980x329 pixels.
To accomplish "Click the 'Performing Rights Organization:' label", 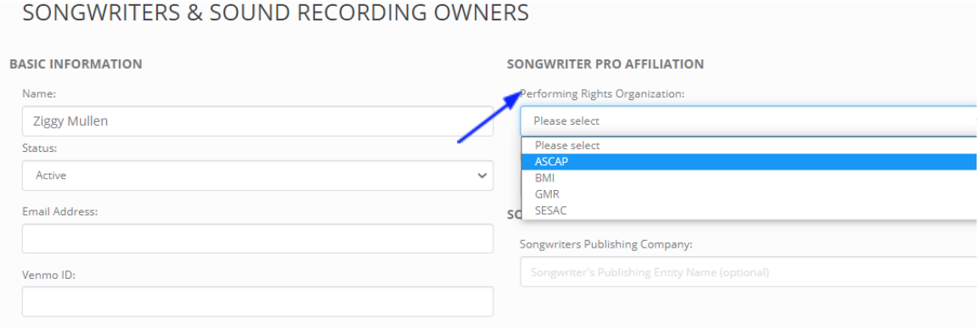I will tap(602, 94).
